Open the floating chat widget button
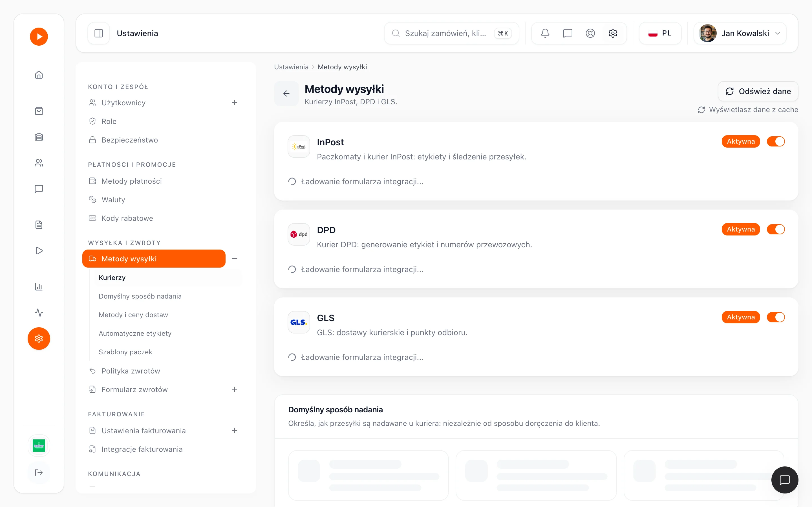Viewport: 812px width, 507px height. point(784,480)
